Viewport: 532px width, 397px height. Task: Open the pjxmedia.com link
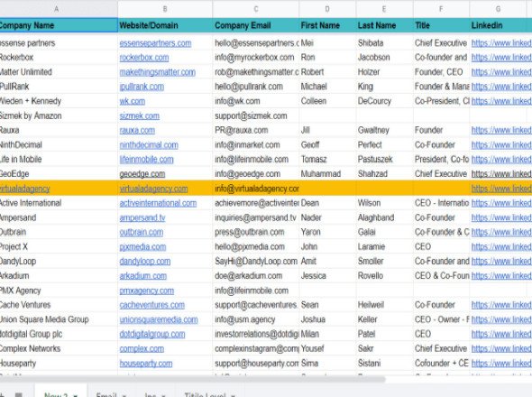tap(142, 247)
